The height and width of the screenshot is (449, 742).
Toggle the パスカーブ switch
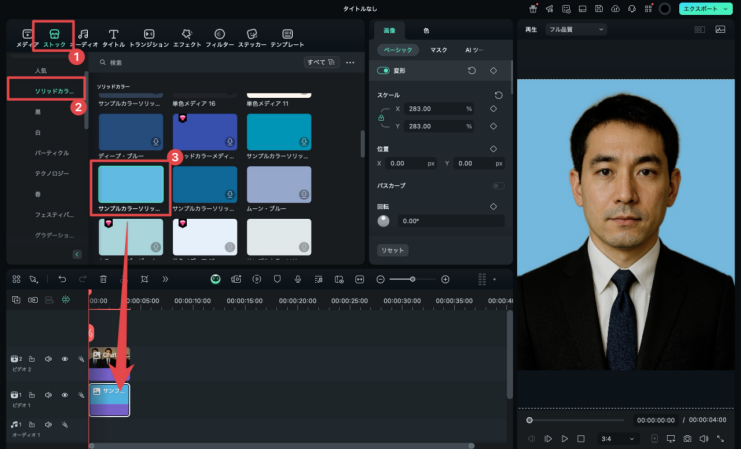click(x=497, y=186)
